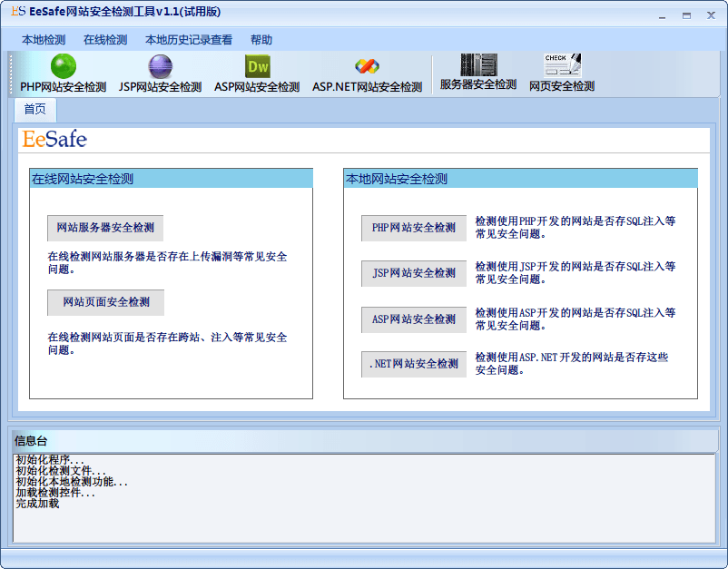Click the 网站服务器安全检测 button
Viewport: 728px width, 569px height.
coord(105,228)
